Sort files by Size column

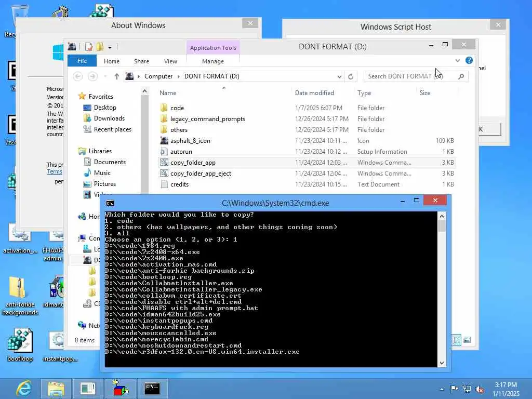click(x=425, y=93)
